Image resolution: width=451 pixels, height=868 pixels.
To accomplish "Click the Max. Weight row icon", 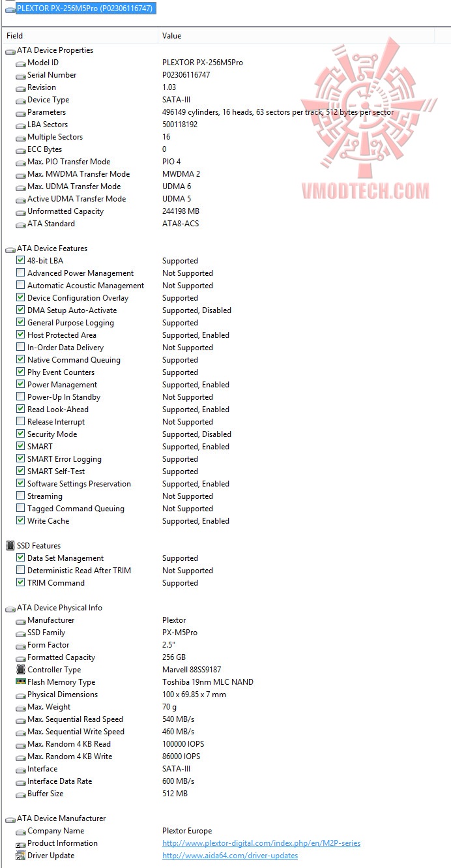I will 21,708.
